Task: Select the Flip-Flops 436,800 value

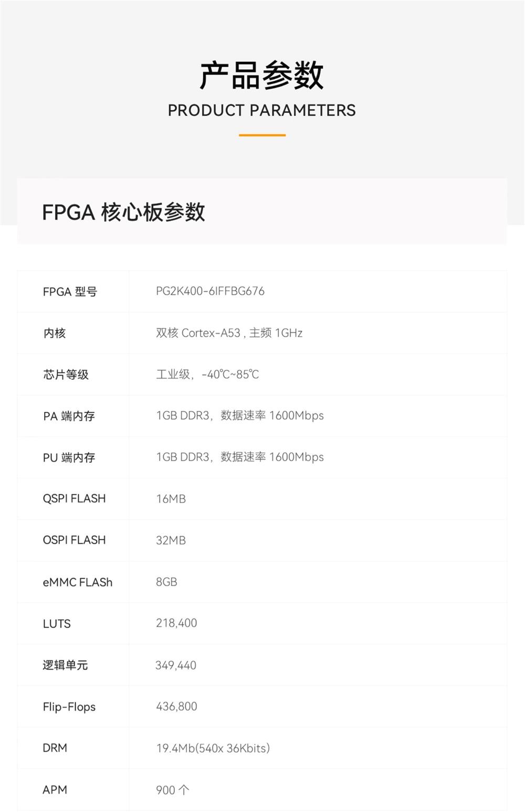Action: (176, 707)
